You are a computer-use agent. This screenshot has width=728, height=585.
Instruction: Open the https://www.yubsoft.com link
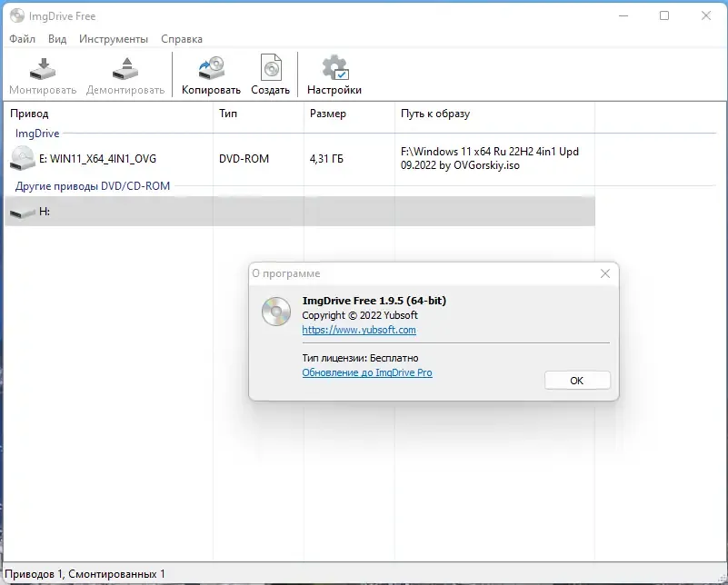pos(359,330)
